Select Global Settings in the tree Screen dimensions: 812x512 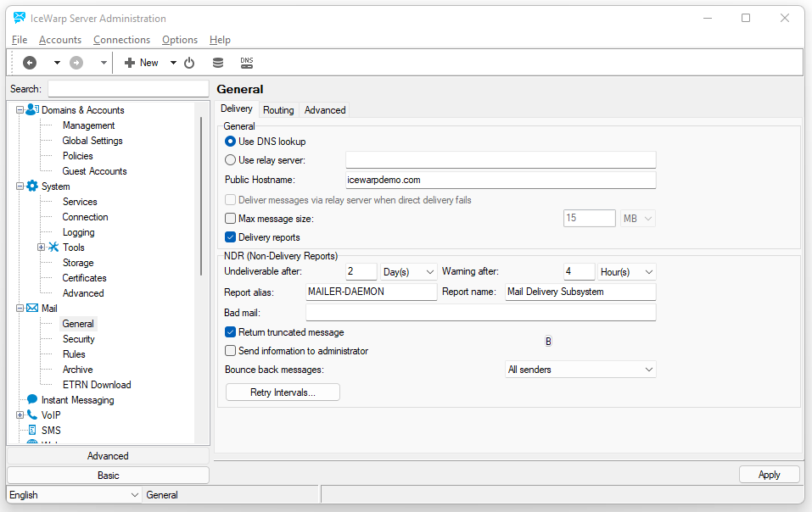click(x=92, y=141)
